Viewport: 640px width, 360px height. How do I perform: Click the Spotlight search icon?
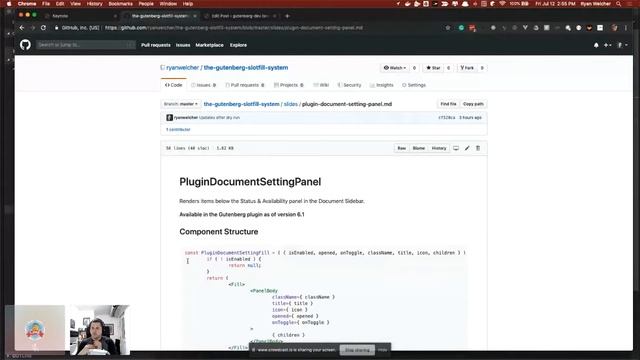point(619,4)
